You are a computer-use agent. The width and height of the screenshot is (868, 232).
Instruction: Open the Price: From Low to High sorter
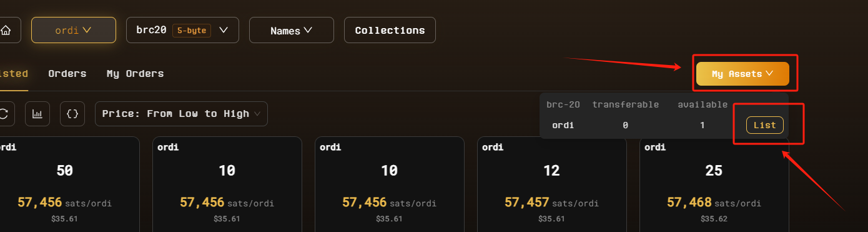(181, 114)
